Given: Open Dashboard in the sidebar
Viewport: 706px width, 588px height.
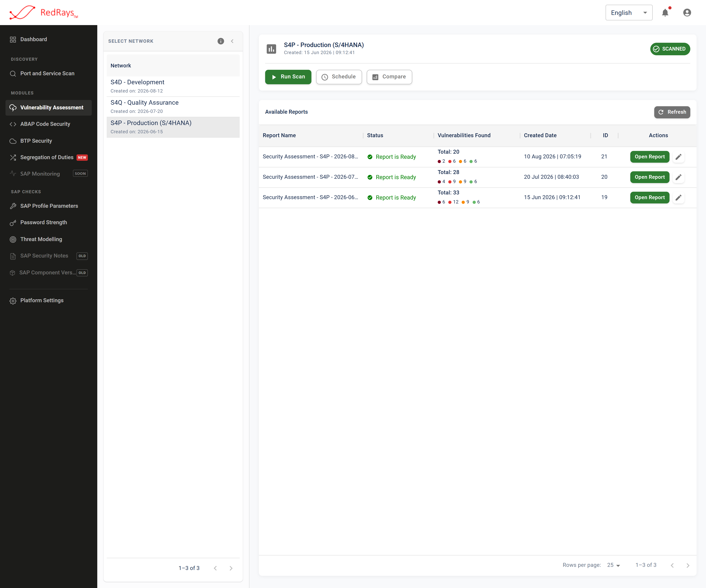Looking at the screenshot, I should click(48, 39).
